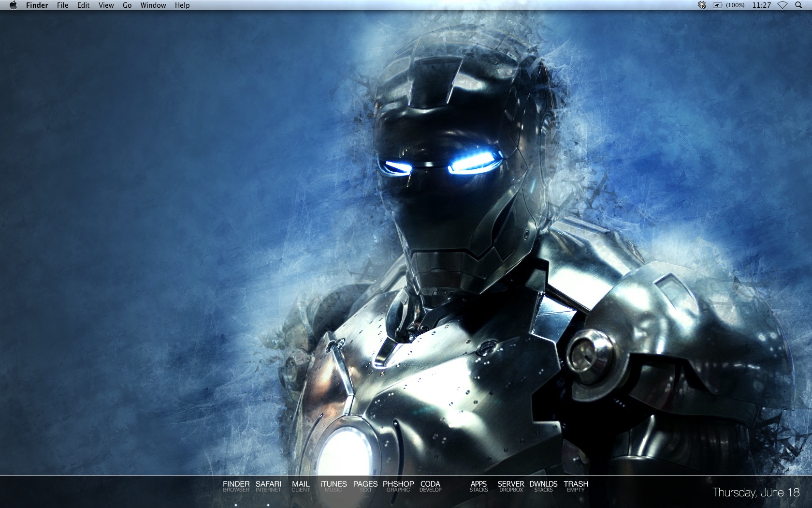Open the Apple menu

13,5
